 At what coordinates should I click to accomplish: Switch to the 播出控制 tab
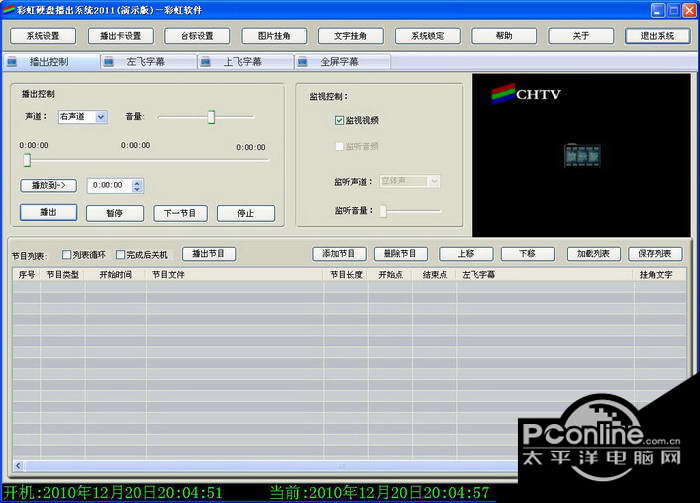coord(51,62)
